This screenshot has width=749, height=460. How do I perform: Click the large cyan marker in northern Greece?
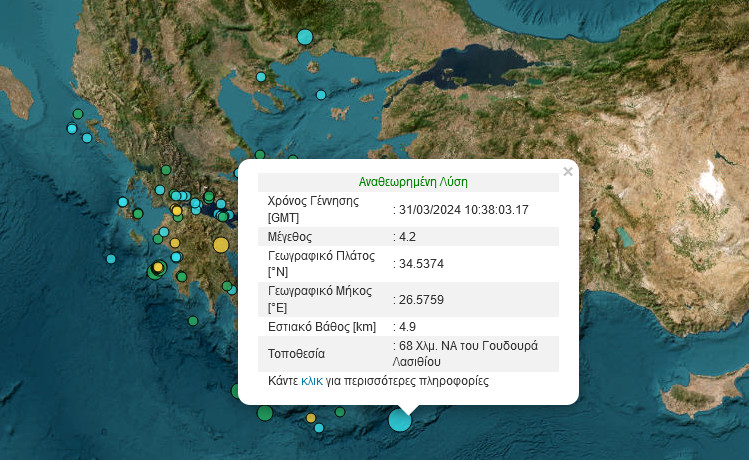[305, 38]
